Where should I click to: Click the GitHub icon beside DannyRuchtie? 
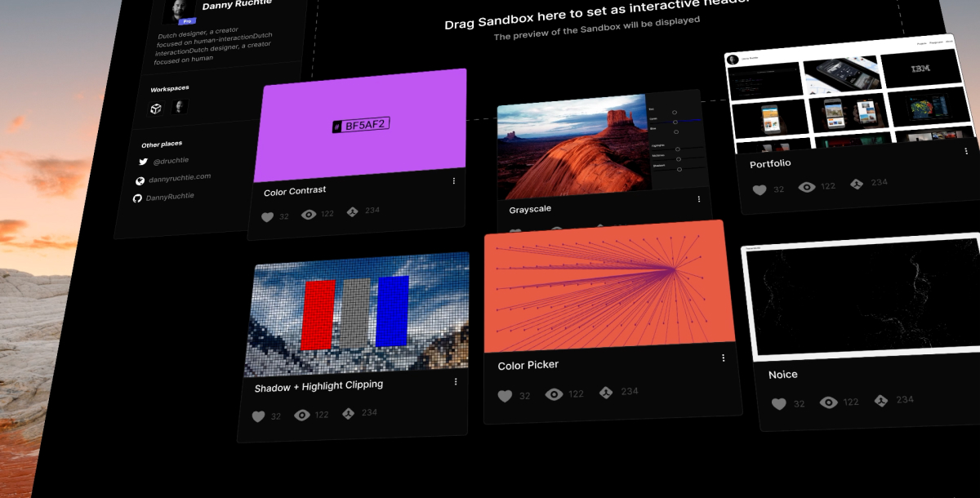click(138, 198)
